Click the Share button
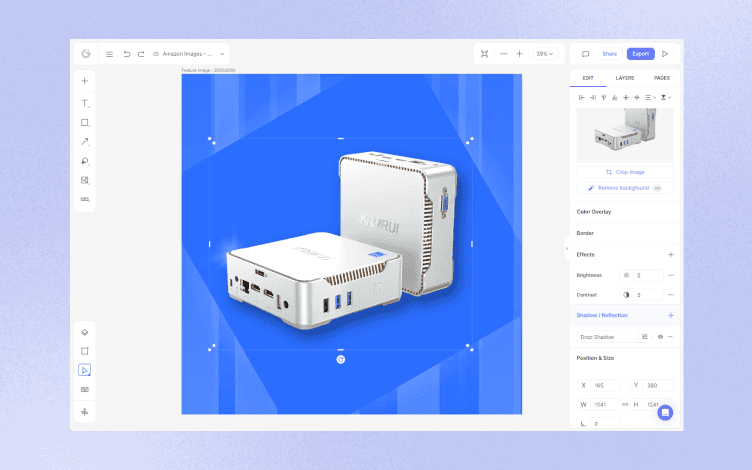Screen dimensions: 752x470 [610, 54]
